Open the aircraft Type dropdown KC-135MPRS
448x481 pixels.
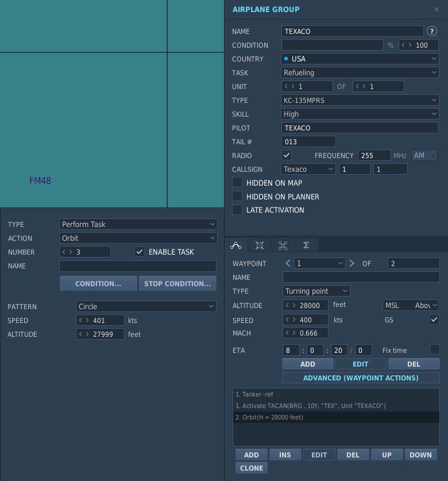(x=360, y=101)
